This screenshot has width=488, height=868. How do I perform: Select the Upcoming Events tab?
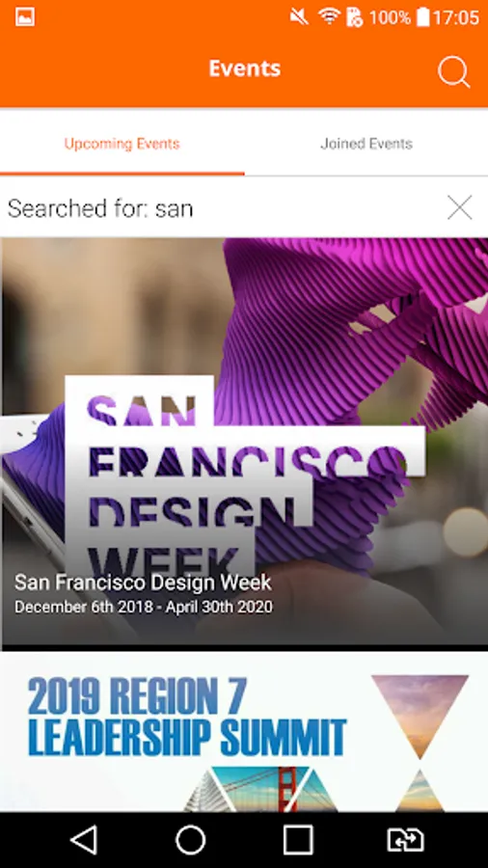[x=122, y=144]
